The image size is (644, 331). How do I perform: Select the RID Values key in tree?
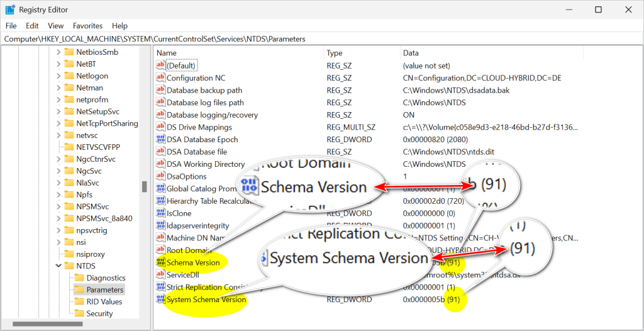pyautogui.click(x=104, y=301)
